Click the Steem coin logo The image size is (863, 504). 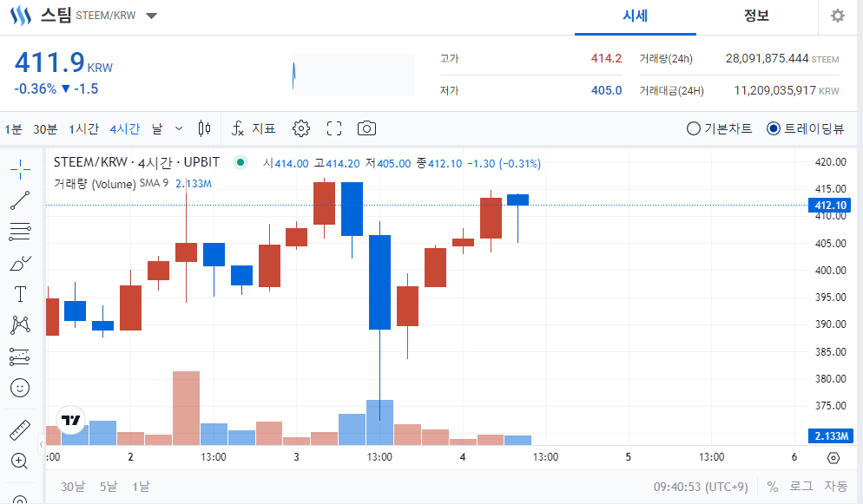21,16
